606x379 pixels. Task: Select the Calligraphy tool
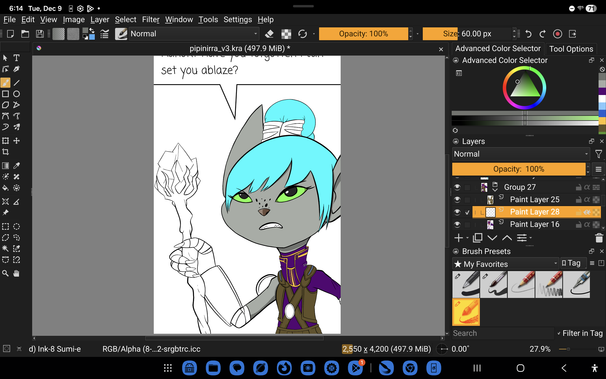(16, 69)
